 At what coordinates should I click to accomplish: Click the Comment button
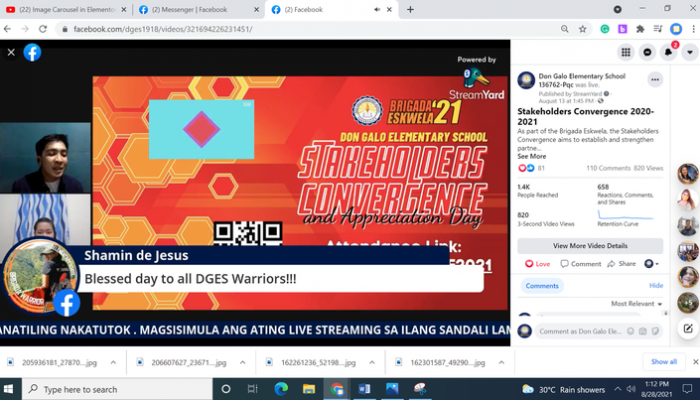point(580,264)
